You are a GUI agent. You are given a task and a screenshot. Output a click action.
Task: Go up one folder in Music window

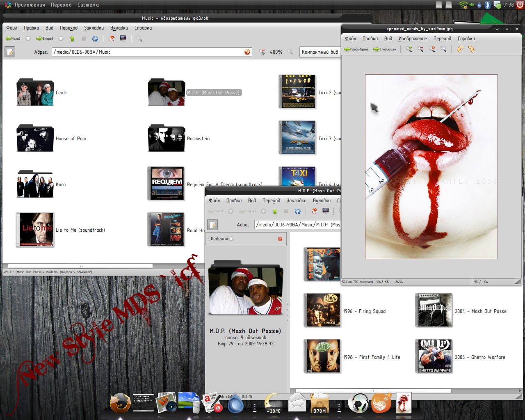(x=72, y=39)
